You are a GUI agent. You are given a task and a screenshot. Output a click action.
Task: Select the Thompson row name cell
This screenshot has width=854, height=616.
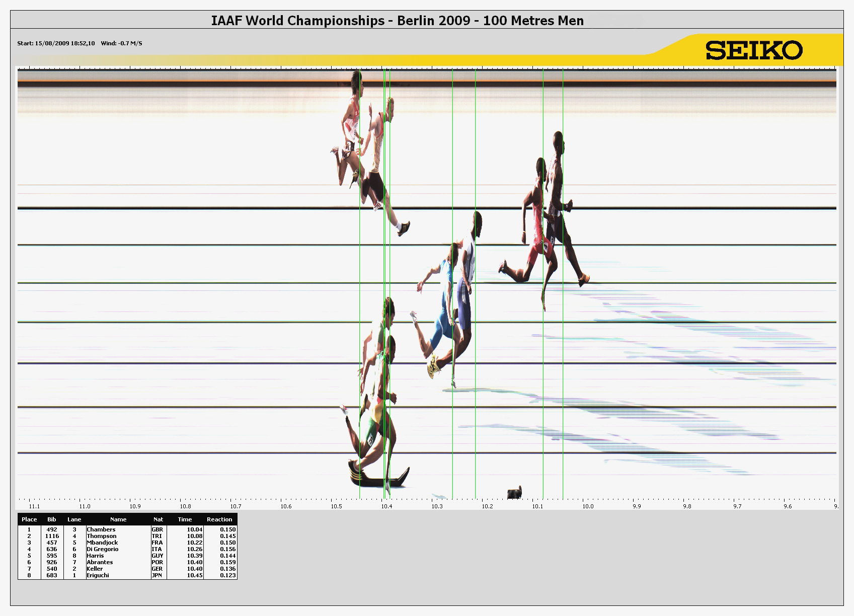(102, 536)
